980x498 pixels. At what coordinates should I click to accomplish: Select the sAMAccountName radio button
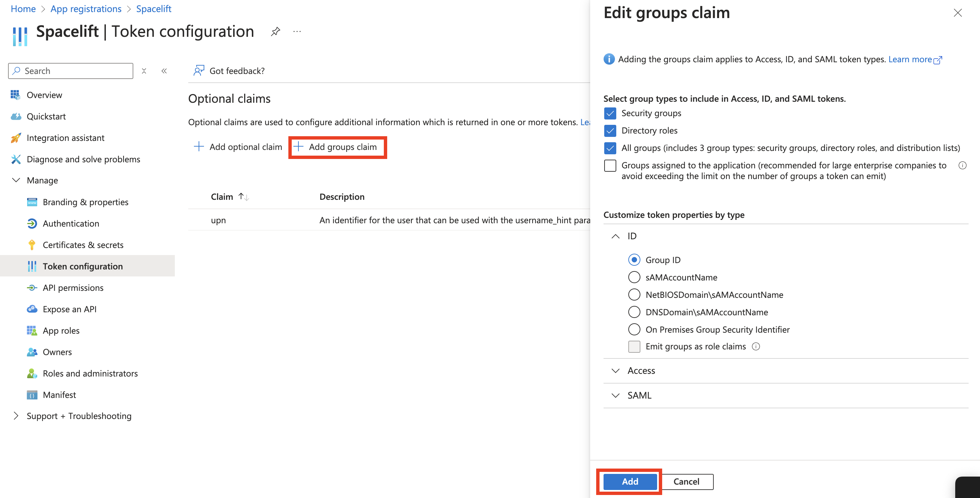point(634,277)
